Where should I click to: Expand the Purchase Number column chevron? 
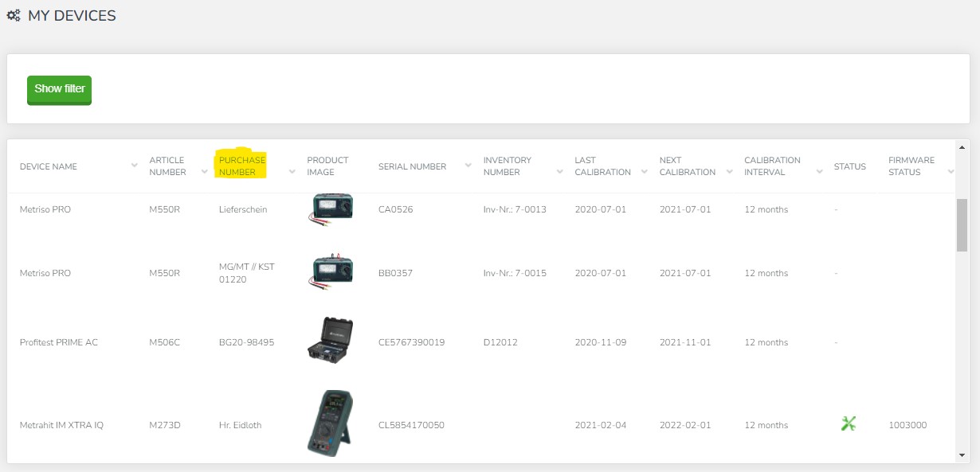[x=292, y=172]
